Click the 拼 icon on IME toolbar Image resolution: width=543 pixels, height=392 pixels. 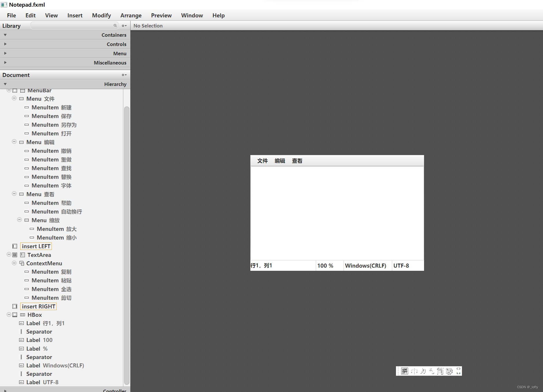click(405, 371)
